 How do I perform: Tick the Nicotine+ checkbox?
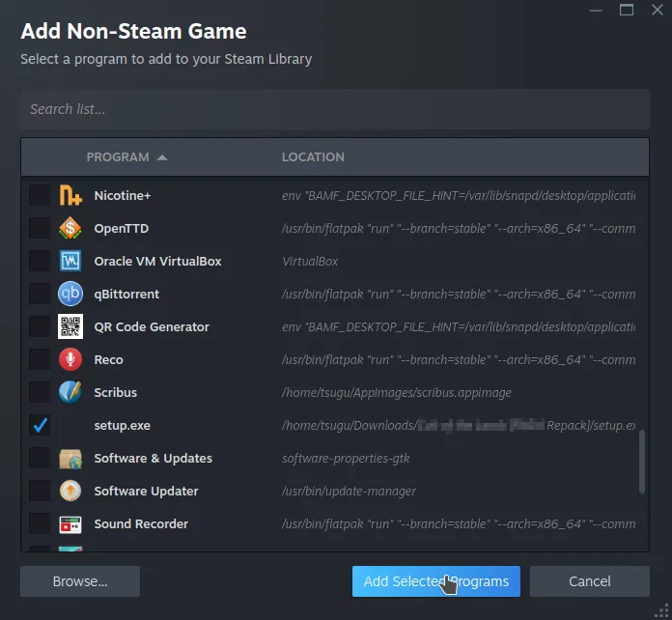tap(40, 195)
